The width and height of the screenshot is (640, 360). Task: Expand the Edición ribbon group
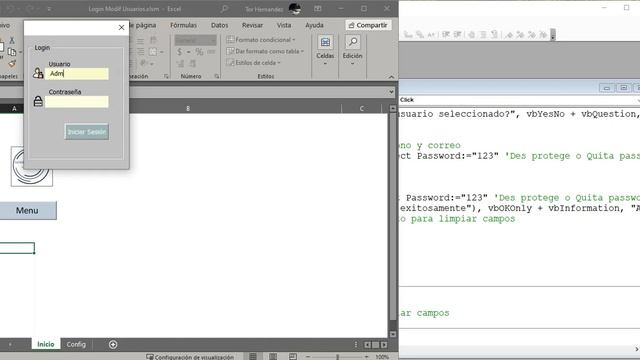[352, 51]
